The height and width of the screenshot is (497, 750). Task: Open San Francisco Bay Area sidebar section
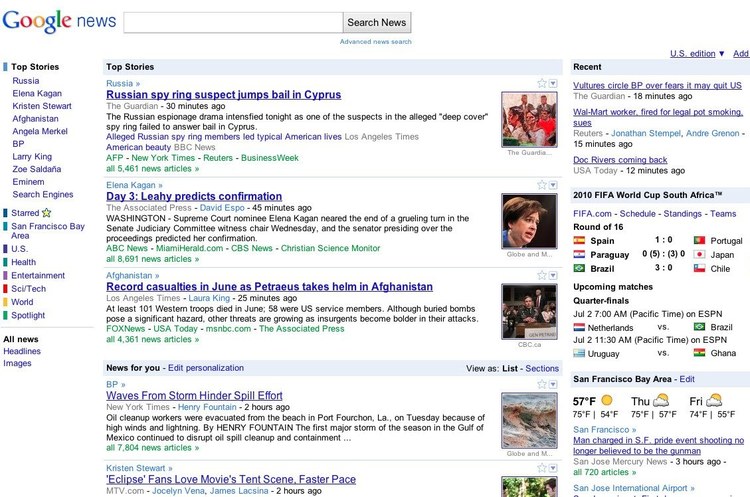point(48,231)
